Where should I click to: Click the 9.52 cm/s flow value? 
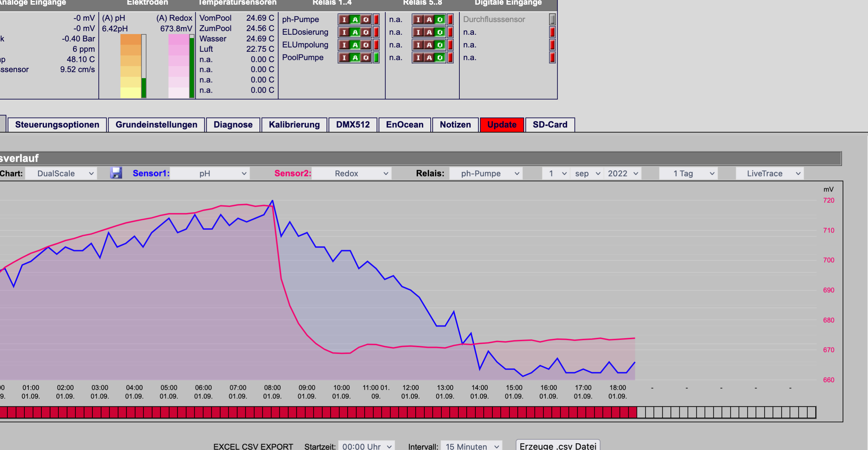[x=77, y=69]
